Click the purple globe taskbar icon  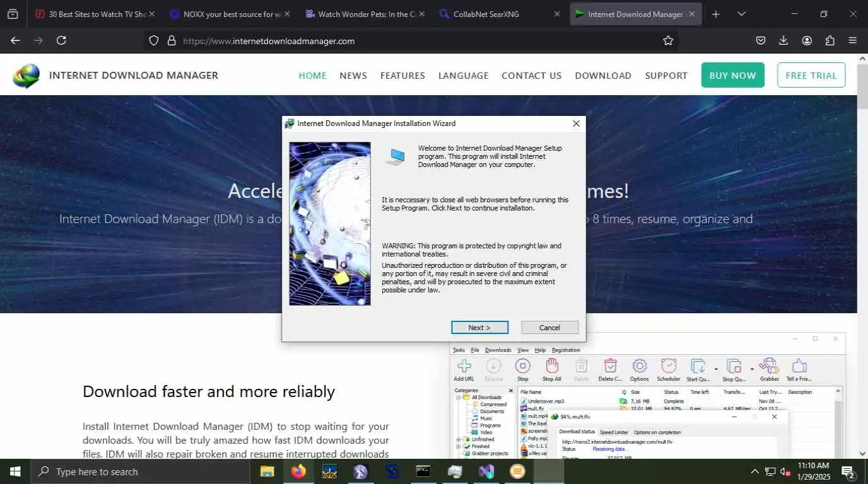361,471
